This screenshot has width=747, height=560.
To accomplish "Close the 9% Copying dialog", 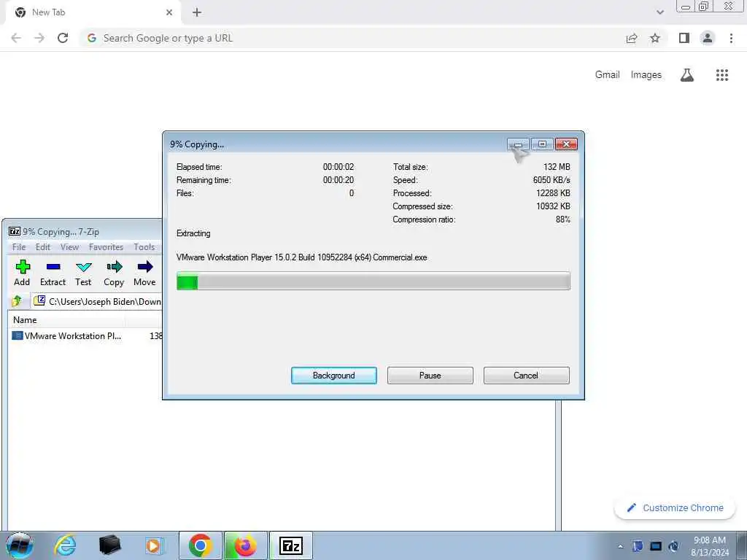I will click(x=566, y=144).
